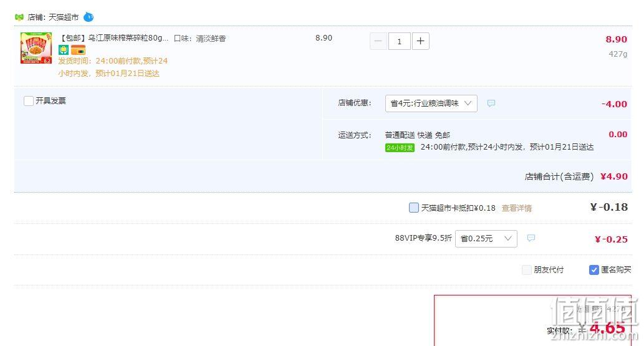644x346 pixels.
Task: Click the 店铺合计 amount ¥4.90
Action: [x=614, y=176]
